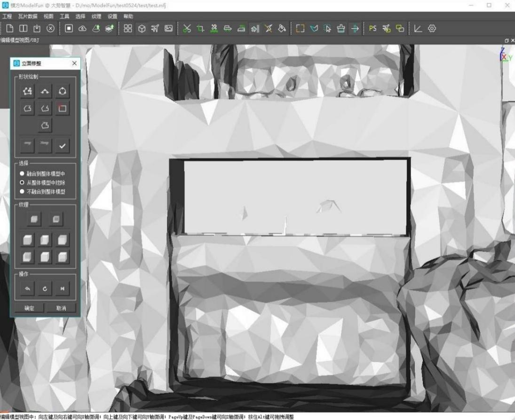This screenshot has width=515, height=420.
Task: Float the 编辑模型视图 panel
Action: 507,40
